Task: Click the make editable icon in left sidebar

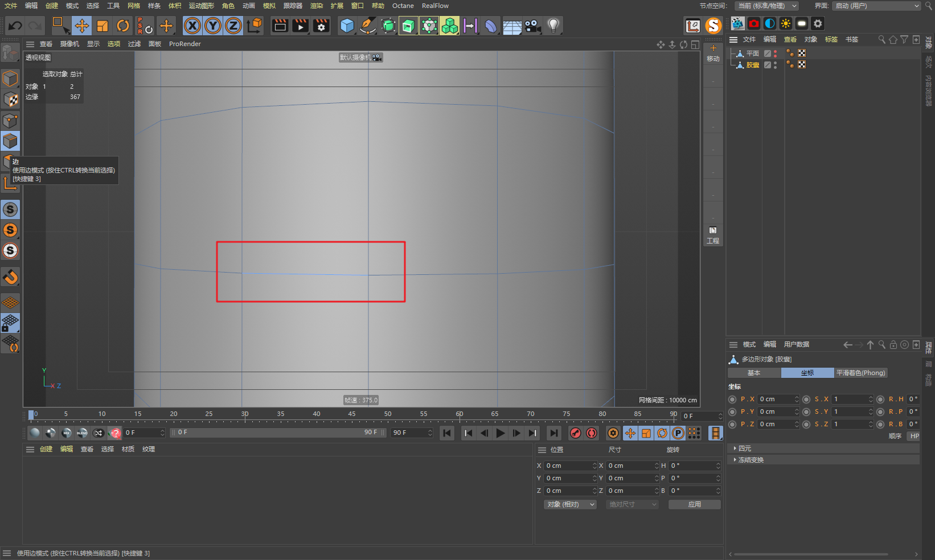Action: 10,53
